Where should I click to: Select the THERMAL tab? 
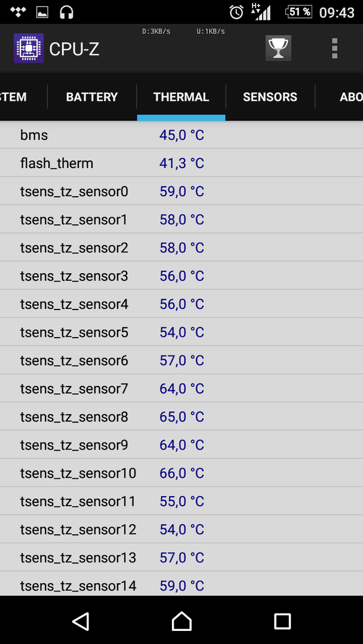181,97
